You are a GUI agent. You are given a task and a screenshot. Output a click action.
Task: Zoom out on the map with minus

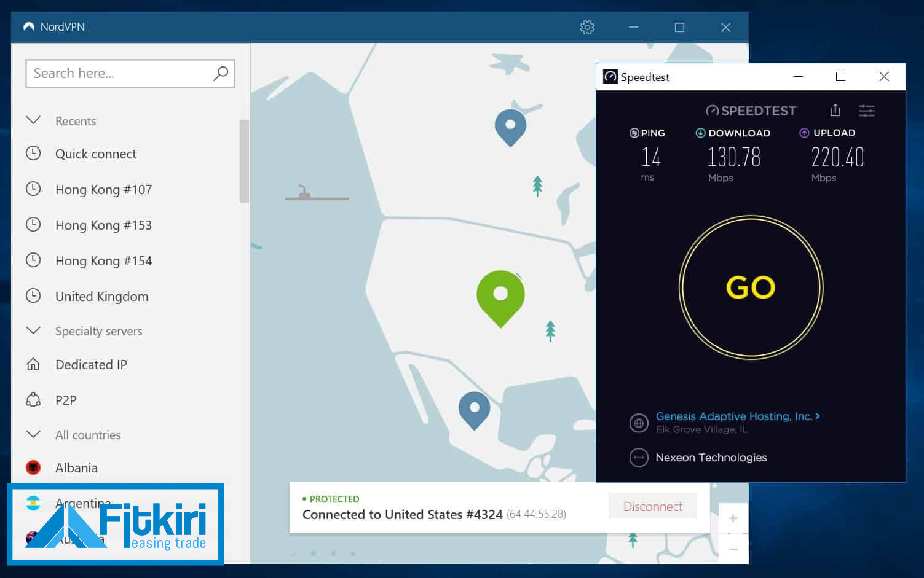[733, 549]
